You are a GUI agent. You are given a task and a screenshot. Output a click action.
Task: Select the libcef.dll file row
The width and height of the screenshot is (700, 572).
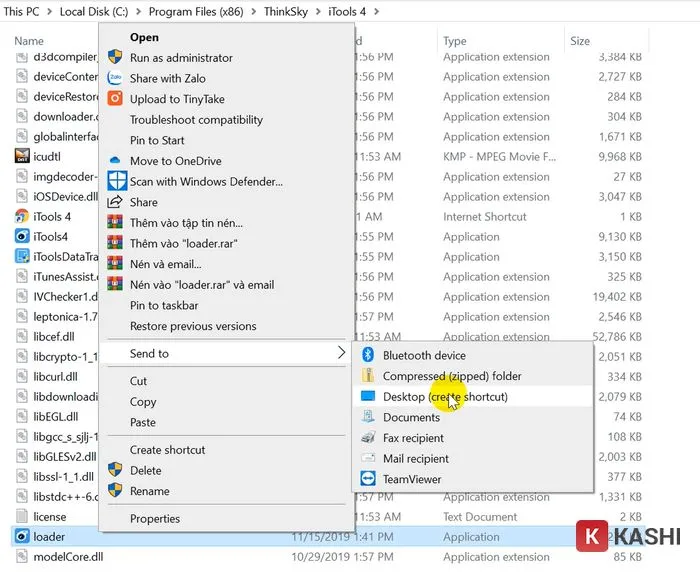(x=54, y=336)
